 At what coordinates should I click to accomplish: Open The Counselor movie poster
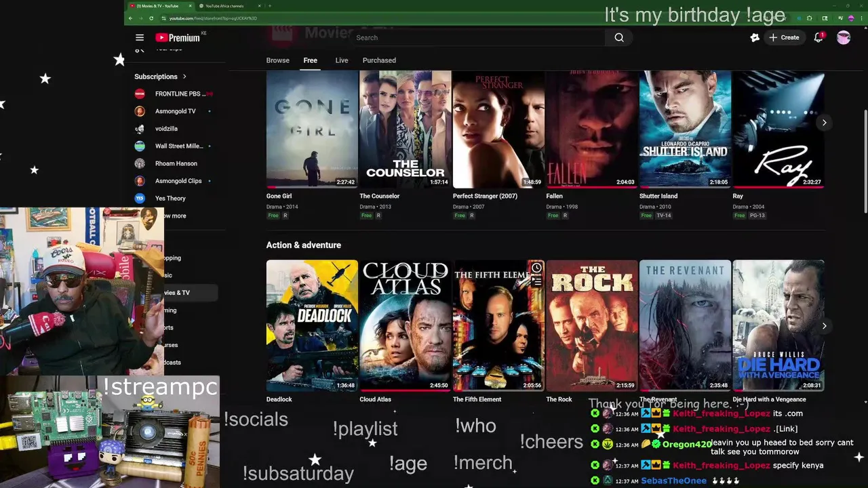[405, 129]
